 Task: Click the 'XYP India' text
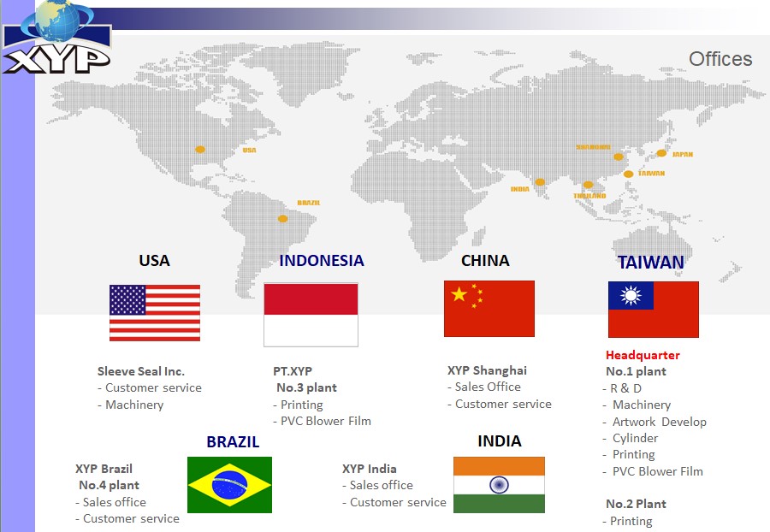(370, 469)
